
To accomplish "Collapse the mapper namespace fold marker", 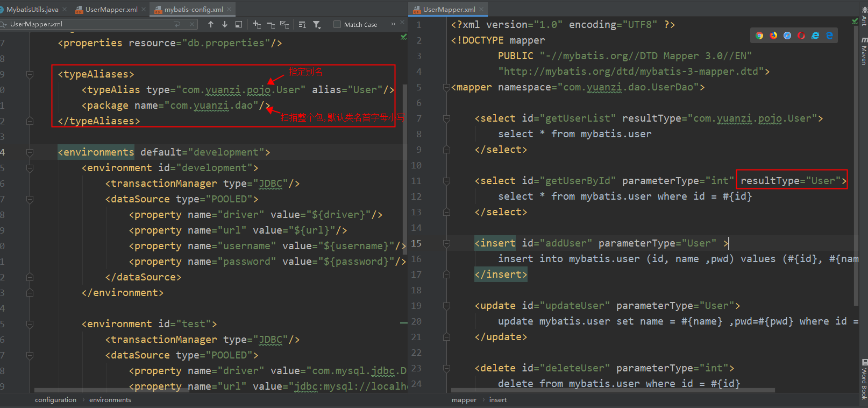I will pos(446,87).
